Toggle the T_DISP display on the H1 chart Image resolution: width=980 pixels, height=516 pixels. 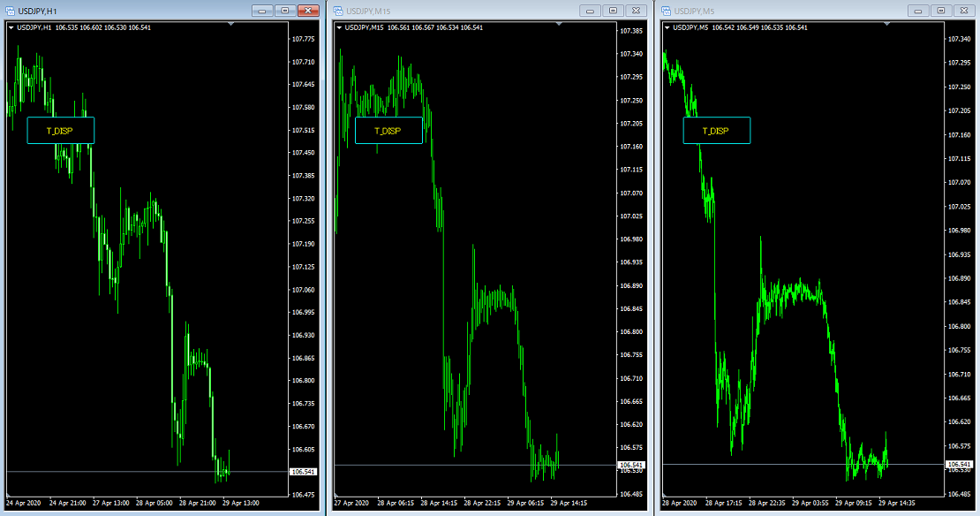tap(60, 130)
